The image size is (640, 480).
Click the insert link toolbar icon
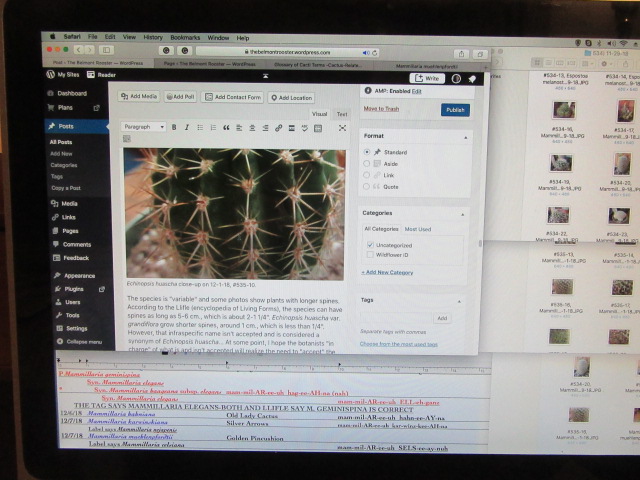[x=278, y=128]
